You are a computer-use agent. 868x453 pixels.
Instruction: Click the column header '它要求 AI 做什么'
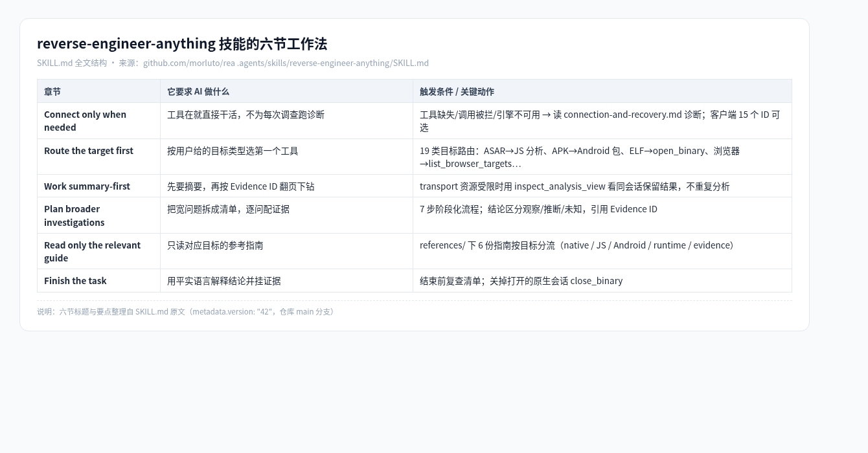286,91
